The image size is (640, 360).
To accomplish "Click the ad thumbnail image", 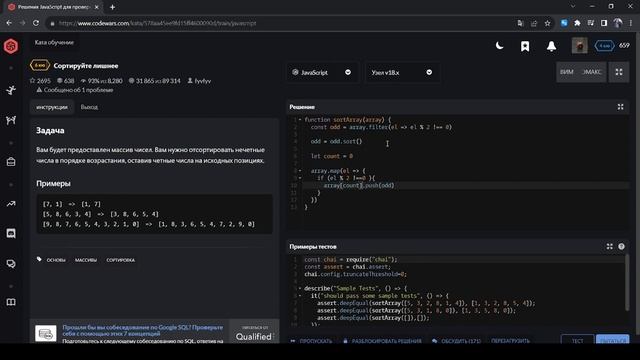I will (46, 333).
